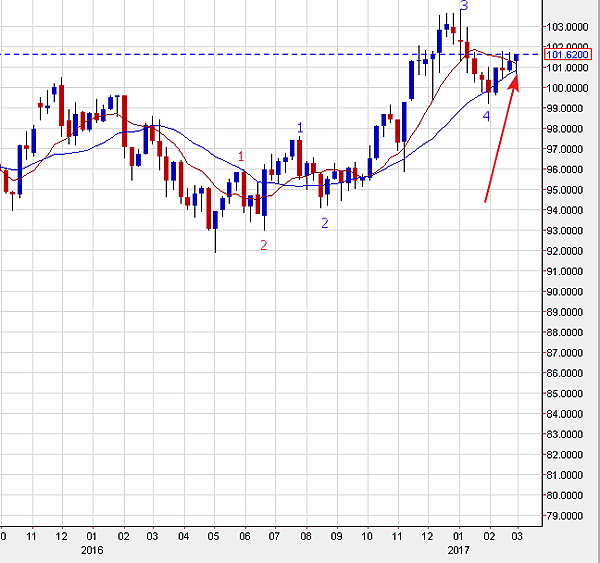
Task: Select month label 04 on time axis
Action: tap(184, 536)
